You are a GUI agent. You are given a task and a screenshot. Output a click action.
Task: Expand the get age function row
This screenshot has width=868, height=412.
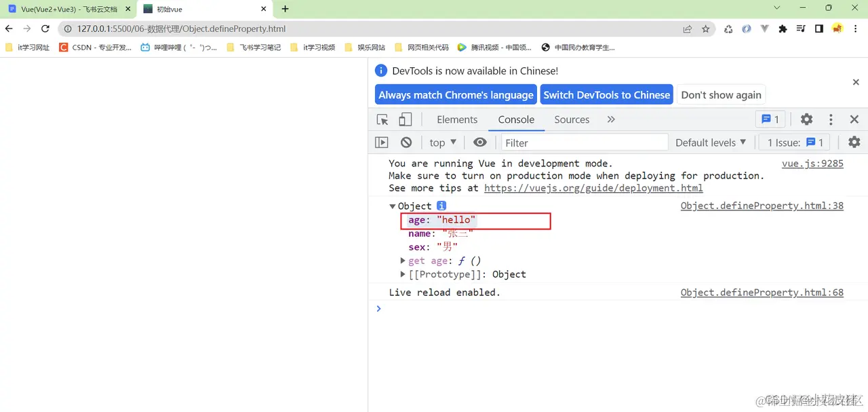tap(404, 261)
